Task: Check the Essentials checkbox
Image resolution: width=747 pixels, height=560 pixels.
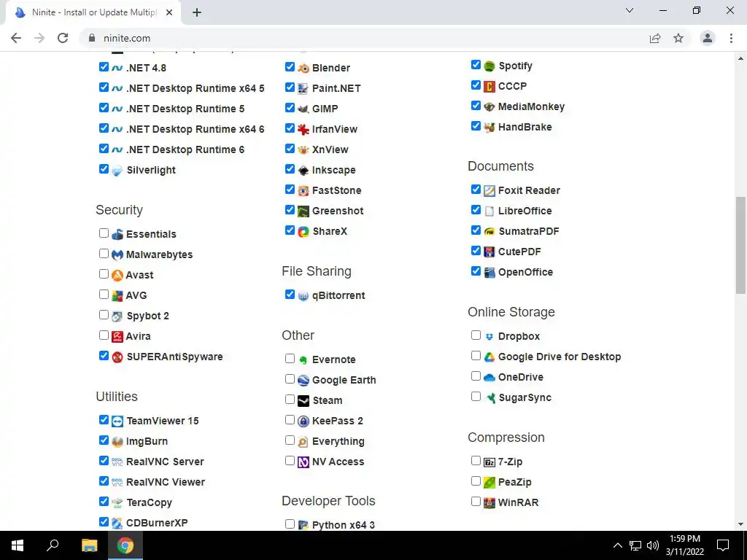Action: click(104, 233)
